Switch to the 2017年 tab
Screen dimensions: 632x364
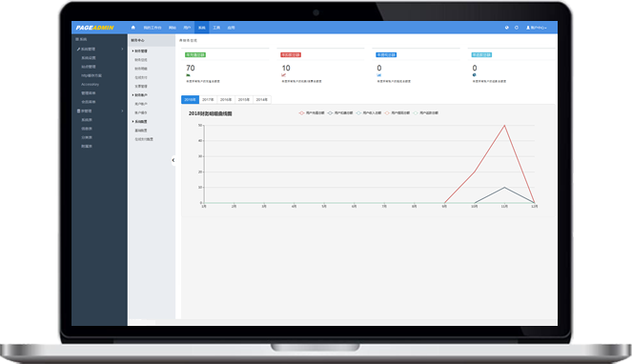(208, 99)
